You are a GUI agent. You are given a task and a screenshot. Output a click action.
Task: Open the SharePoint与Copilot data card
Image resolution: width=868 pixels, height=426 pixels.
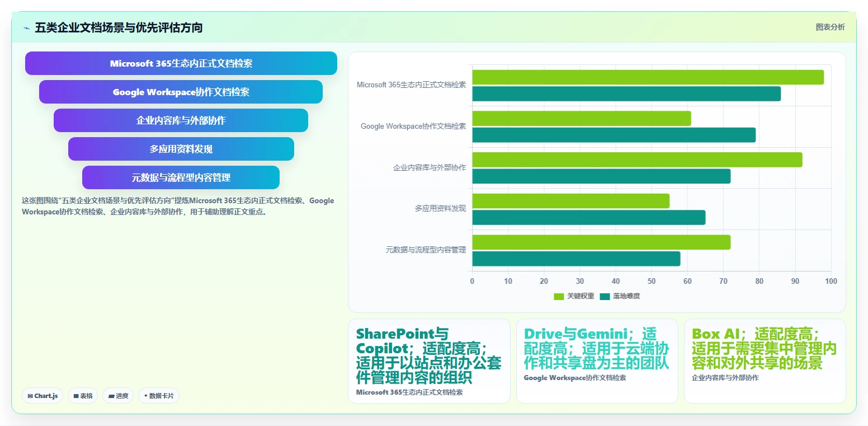pos(429,361)
